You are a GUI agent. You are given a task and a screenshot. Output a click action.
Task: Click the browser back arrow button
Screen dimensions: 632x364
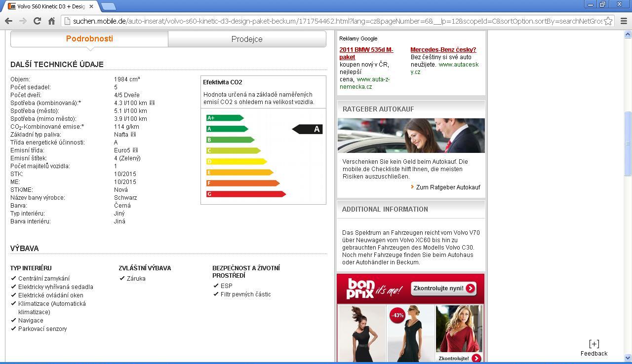tap(8, 21)
